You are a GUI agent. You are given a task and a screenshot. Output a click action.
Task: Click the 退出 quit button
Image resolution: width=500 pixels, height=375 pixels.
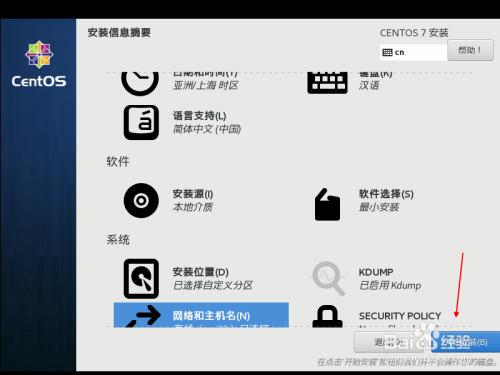(389, 342)
